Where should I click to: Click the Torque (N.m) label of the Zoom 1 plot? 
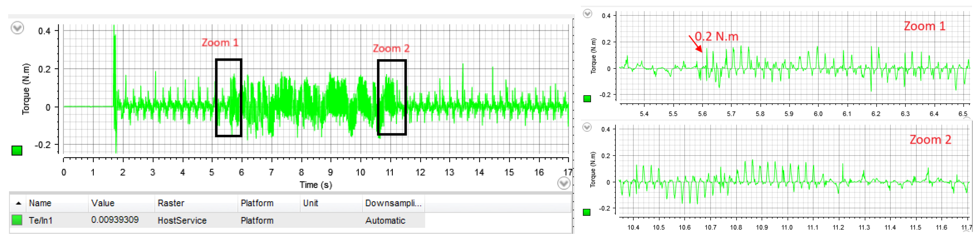593,56
